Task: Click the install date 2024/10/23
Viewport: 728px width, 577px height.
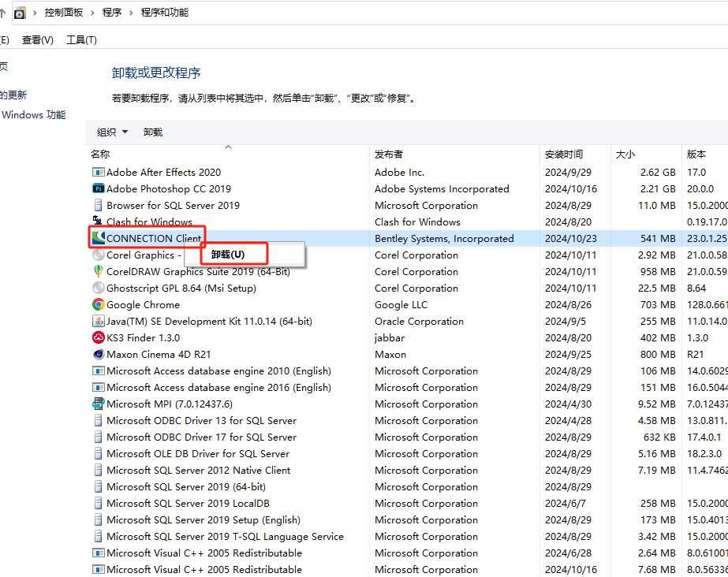Action: point(571,238)
